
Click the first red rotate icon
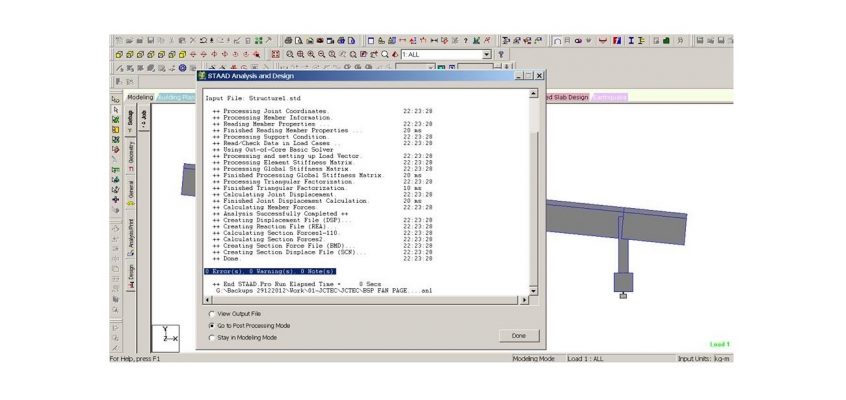pyautogui.click(x=193, y=55)
